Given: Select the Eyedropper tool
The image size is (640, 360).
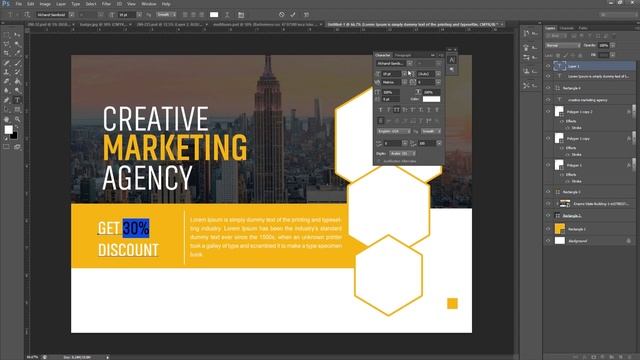Looking at the screenshot, I should [17, 53].
